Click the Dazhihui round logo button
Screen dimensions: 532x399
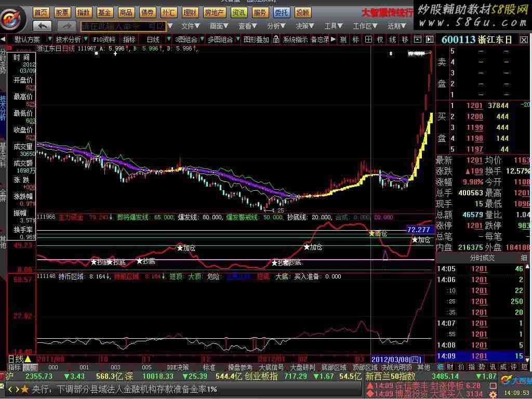click(12, 19)
